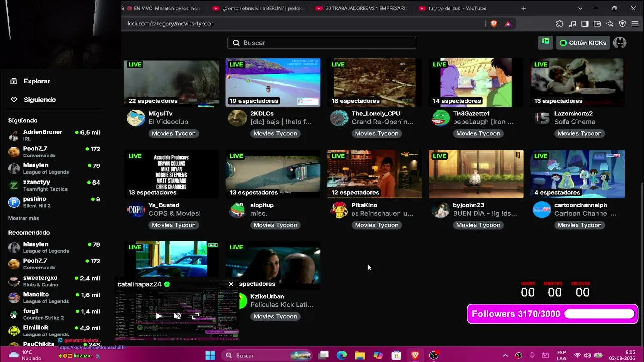Click Movies Tycoon tag under MiguiTv
644x362 pixels.
[174, 133]
